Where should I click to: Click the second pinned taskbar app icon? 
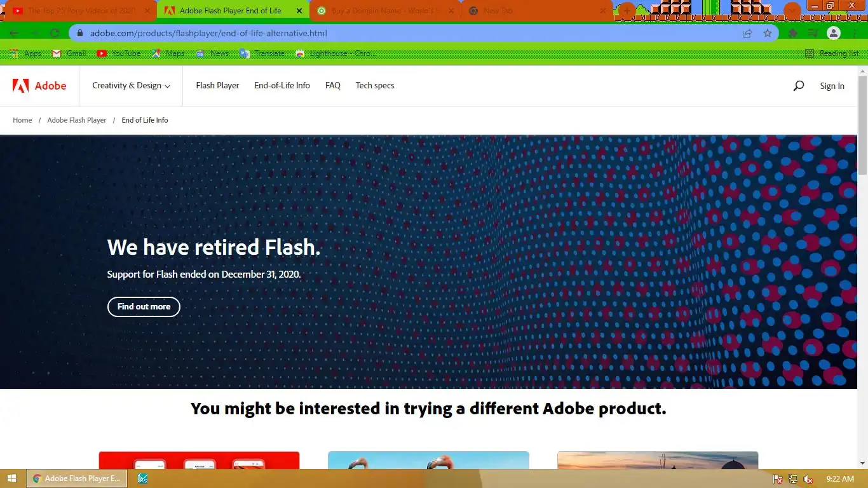point(142,478)
